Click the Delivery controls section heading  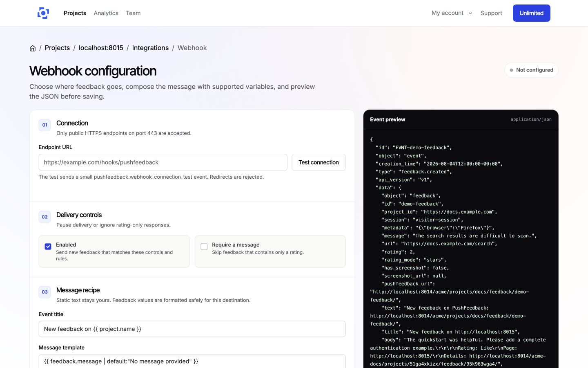(79, 215)
